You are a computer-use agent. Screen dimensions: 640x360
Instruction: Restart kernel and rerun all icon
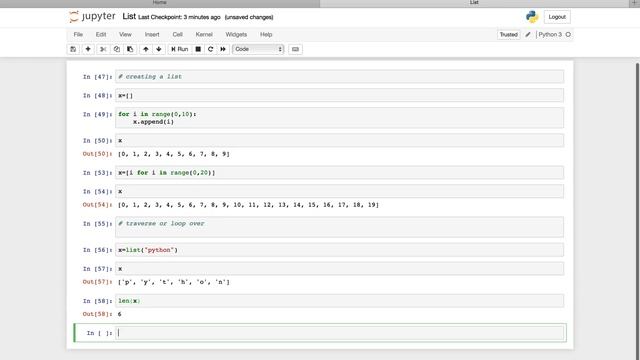[x=223, y=49]
